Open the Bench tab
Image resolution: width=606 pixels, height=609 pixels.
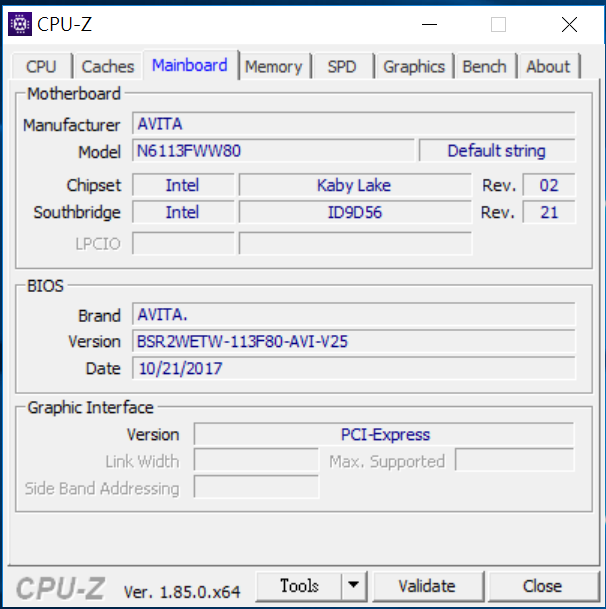(x=484, y=66)
